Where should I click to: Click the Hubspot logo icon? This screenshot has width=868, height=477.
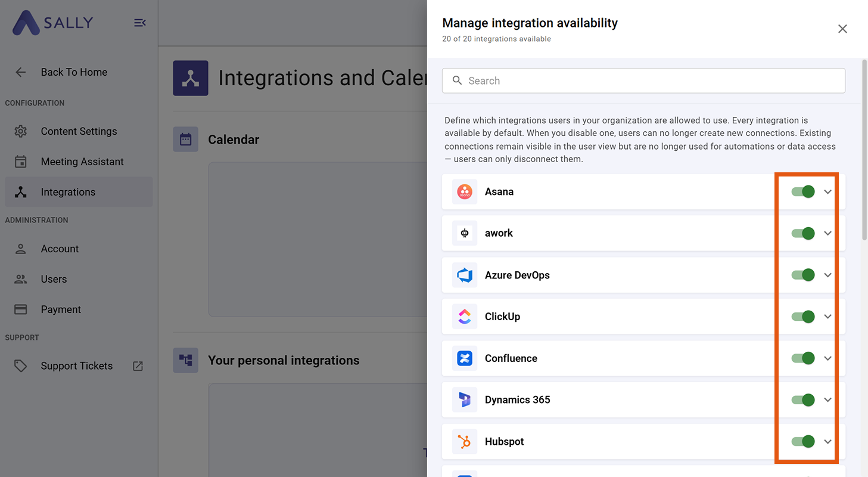tap(464, 442)
